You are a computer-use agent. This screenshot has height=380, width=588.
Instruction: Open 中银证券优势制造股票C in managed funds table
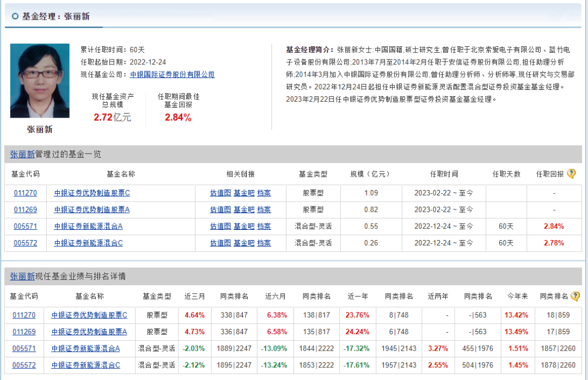92,193
